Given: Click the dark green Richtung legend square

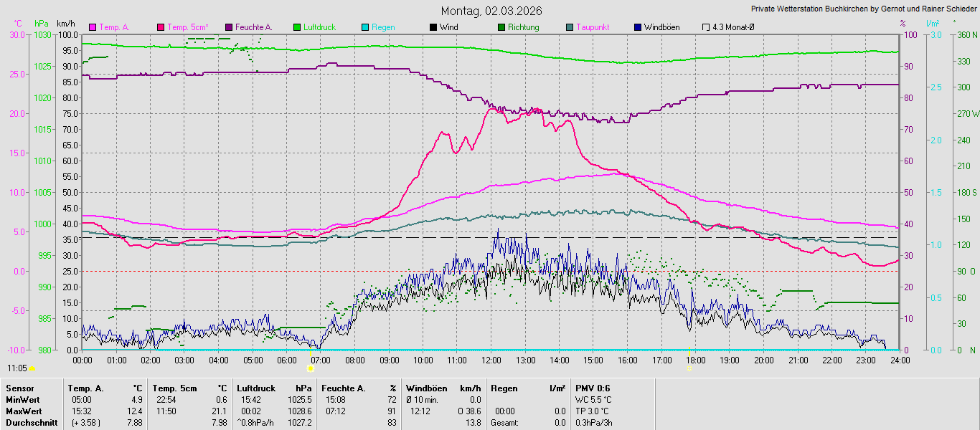Looking at the screenshot, I should (501, 27).
